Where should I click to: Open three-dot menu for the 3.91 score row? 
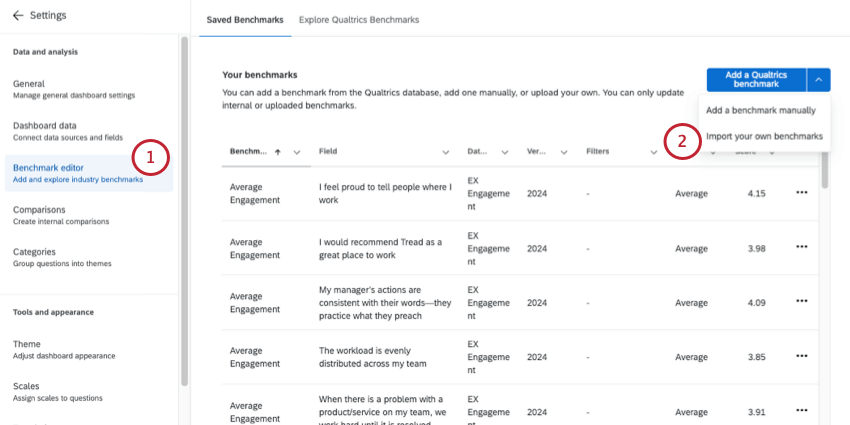(801, 411)
